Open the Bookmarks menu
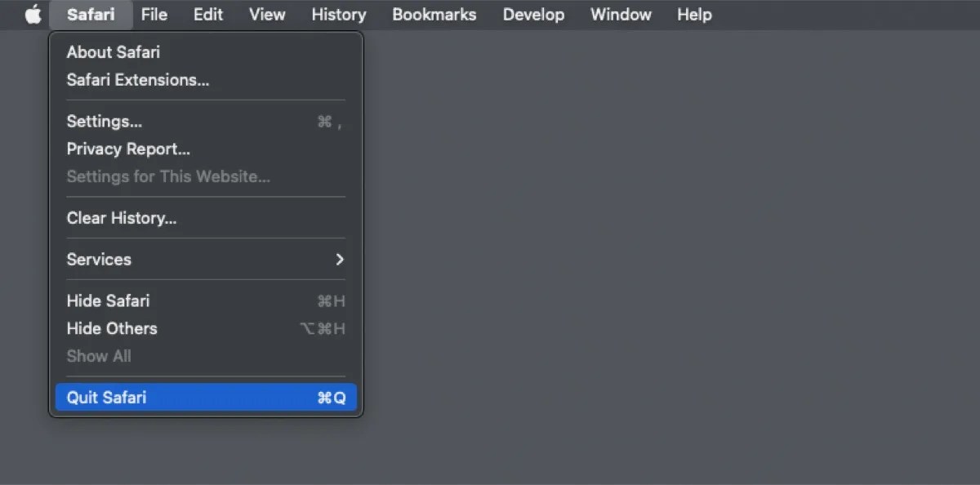 click(434, 14)
